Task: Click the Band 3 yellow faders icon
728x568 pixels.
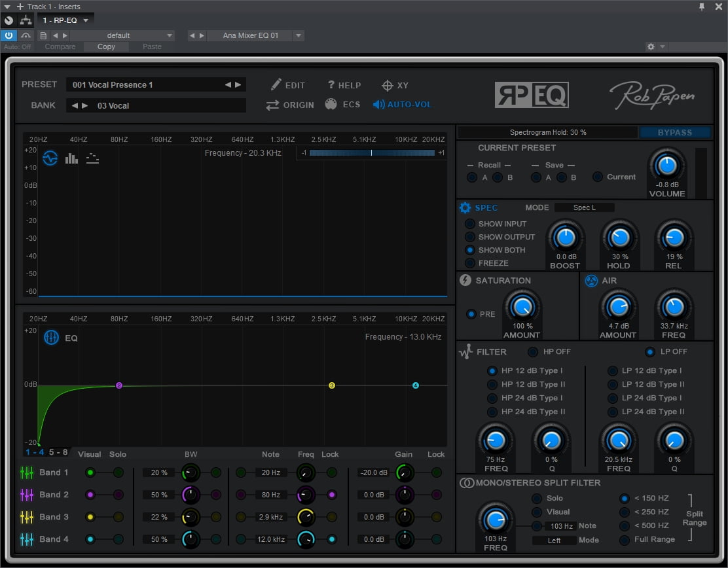Action: pos(27,517)
